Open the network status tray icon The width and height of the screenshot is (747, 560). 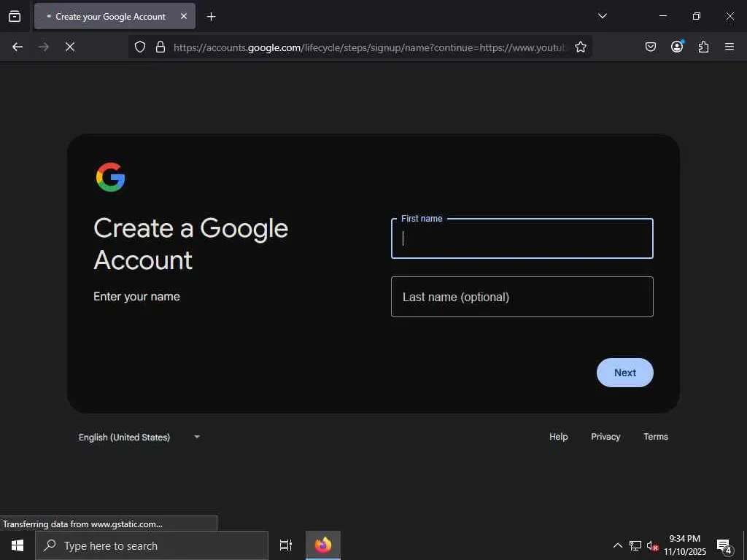pyautogui.click(x=635, y=545)
